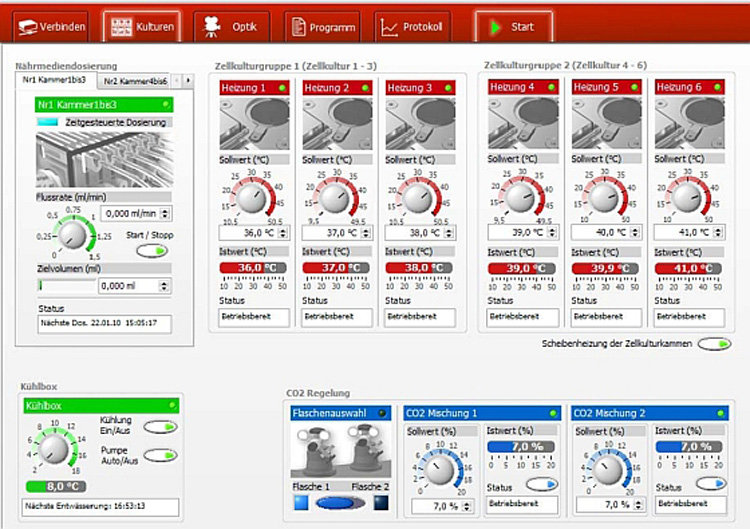Toggle the Flasche 1 / Flasche 2 selector switch

(x=340, y=503)
